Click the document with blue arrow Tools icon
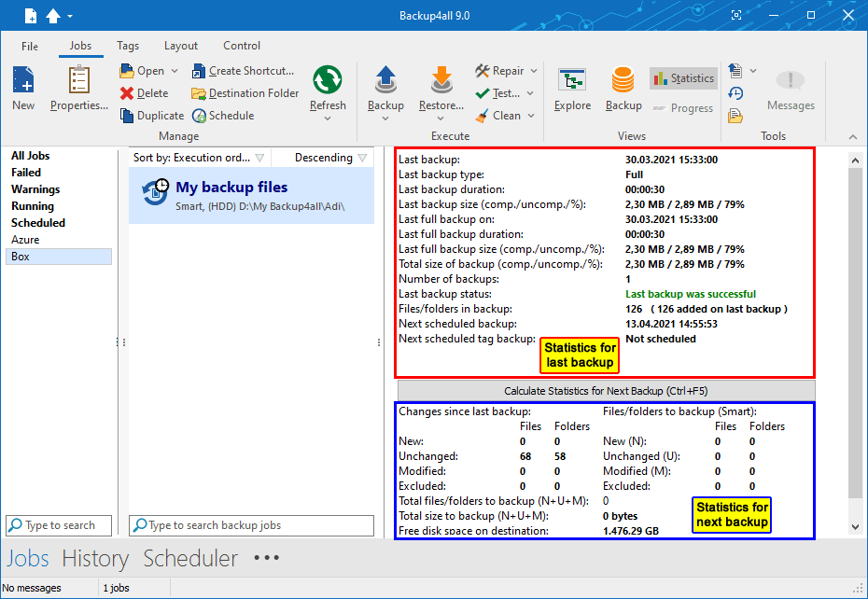Viewport: 868px width, 599px height. pos(735,70)
